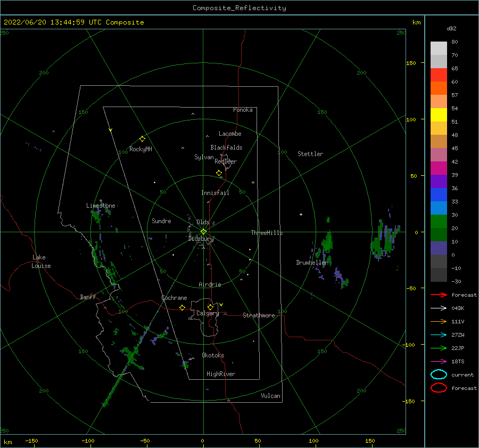
Task: Click the Sundre city label
Action: pyautogui.click(x=161, y=221)
